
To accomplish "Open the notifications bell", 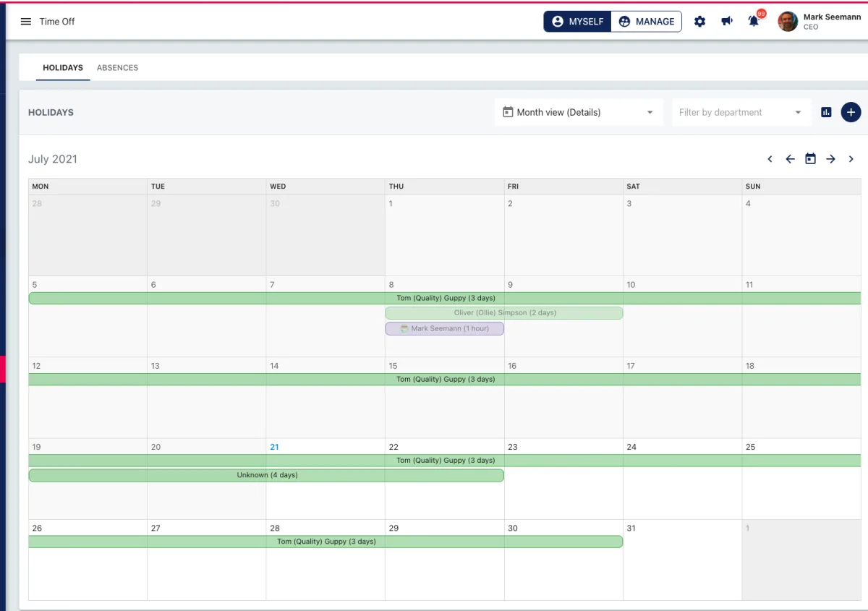I will click(754, 22).
